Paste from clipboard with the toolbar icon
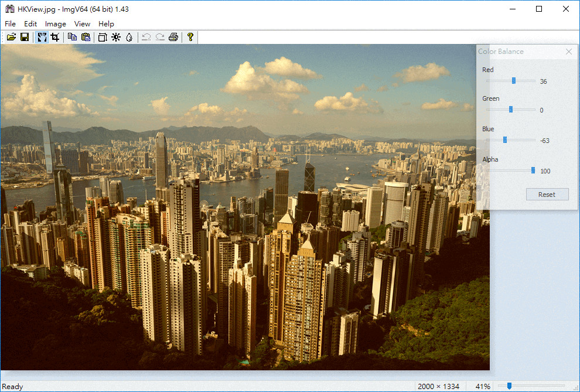The width and height of the screenshot is (580, 392). tap(86, 37)
